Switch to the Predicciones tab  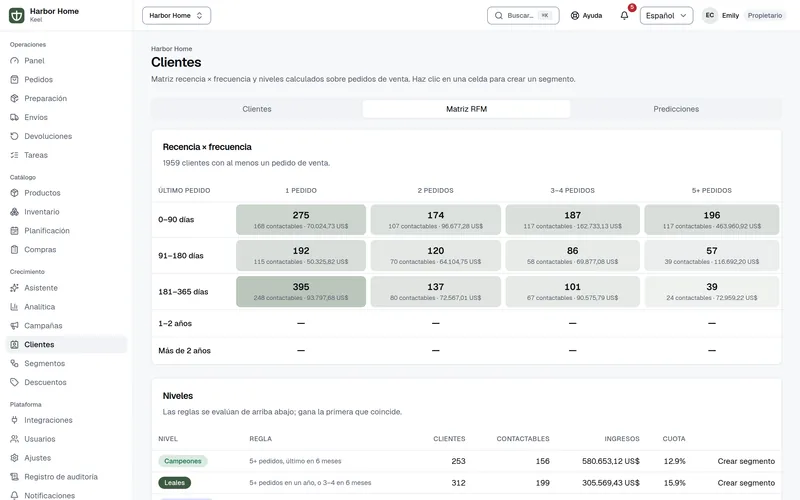pyautogui.click(x=676, y=109)
